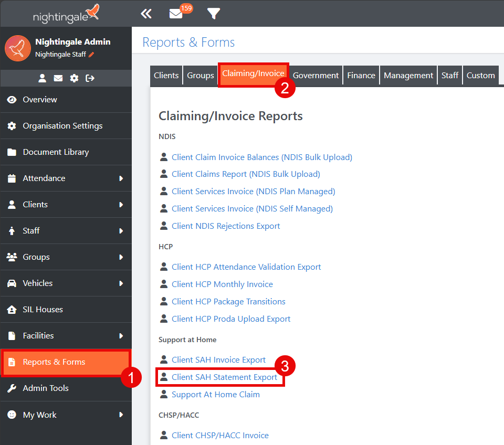
Task: Click the My Work smiley icon
Action: tap(12, 415)
